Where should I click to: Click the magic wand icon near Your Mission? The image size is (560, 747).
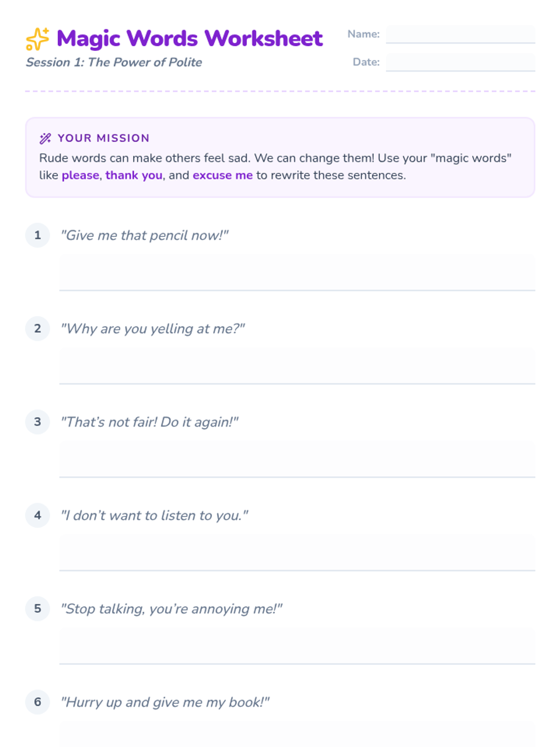(45, 138)
